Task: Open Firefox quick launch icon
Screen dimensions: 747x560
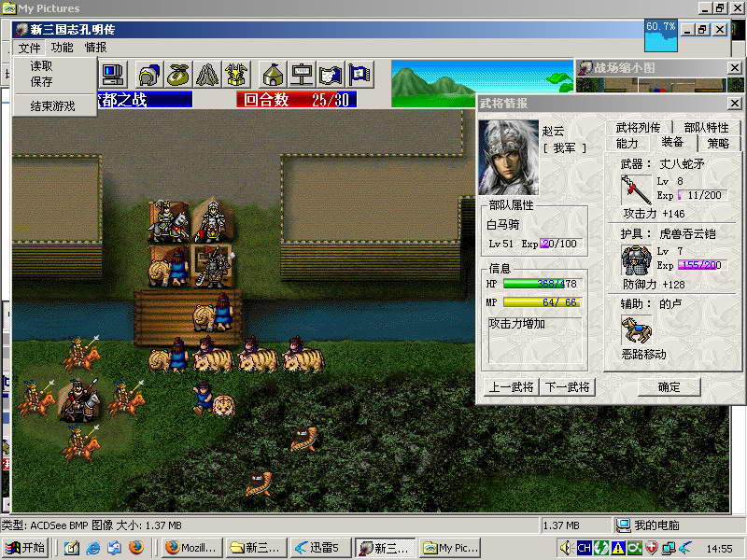Action: (135, 548)
